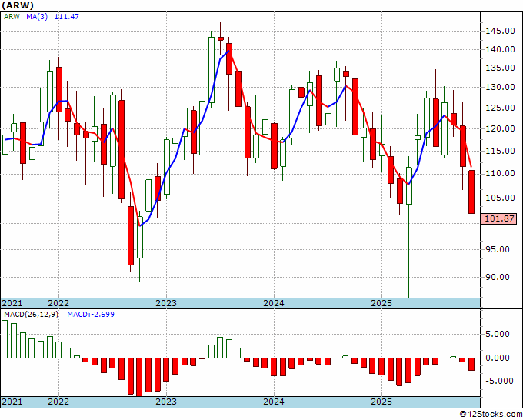Screen dimensions: 523x420
Task: Click 2023 on the price chart timeline
Action: point(166,303)
